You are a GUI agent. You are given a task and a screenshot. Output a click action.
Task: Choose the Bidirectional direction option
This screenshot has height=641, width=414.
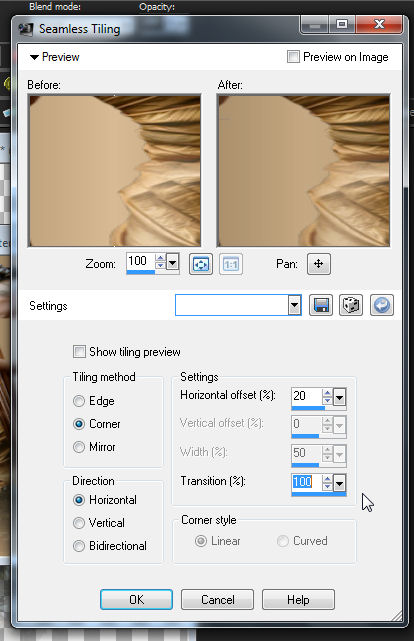coord(79,546)
